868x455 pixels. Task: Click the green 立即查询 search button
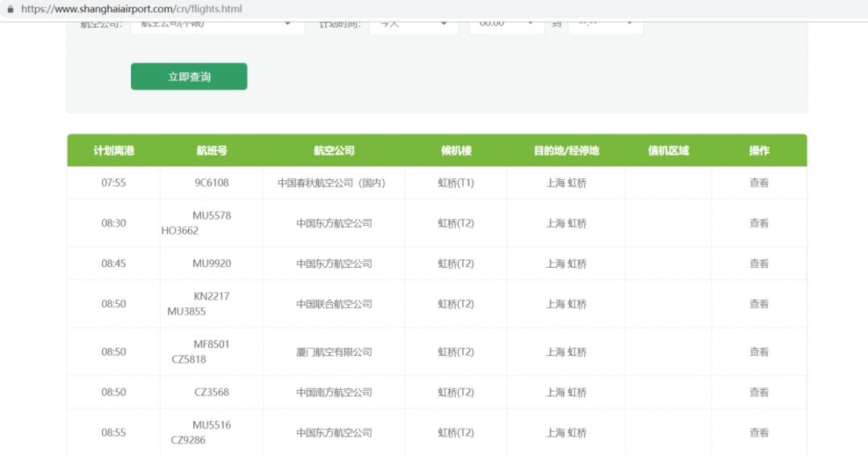[x=189, y=76]
